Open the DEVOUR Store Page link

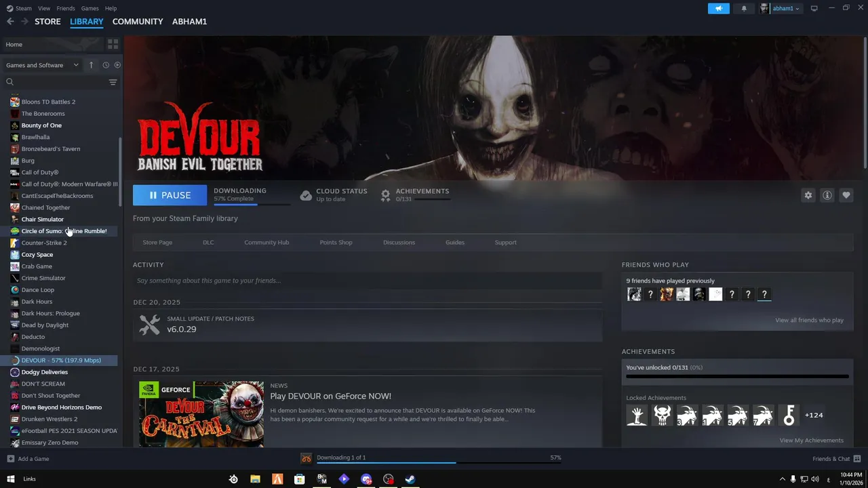click(x=157, y=243)
